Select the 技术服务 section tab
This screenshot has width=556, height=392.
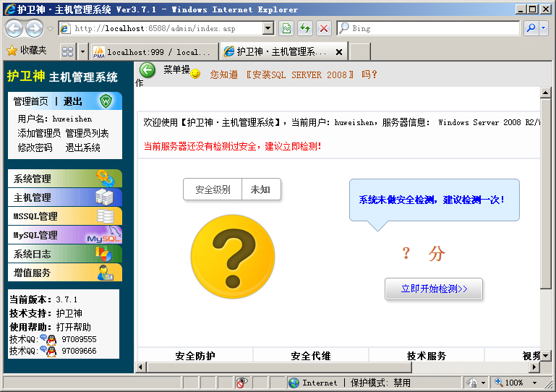[427, 355]
